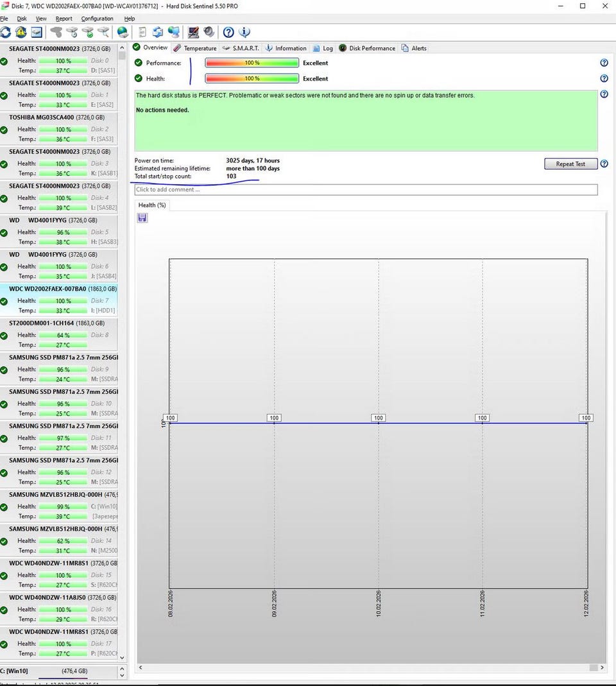Click the document report toolbar icon
Screen dimensions: 616x686
pyautogui.click(x=142, y=32)
